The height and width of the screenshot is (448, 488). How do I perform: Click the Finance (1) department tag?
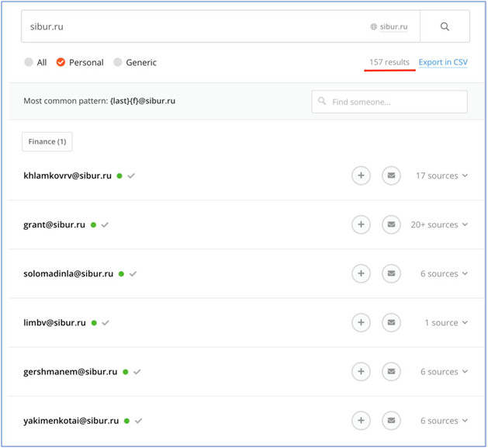[47, 142]
